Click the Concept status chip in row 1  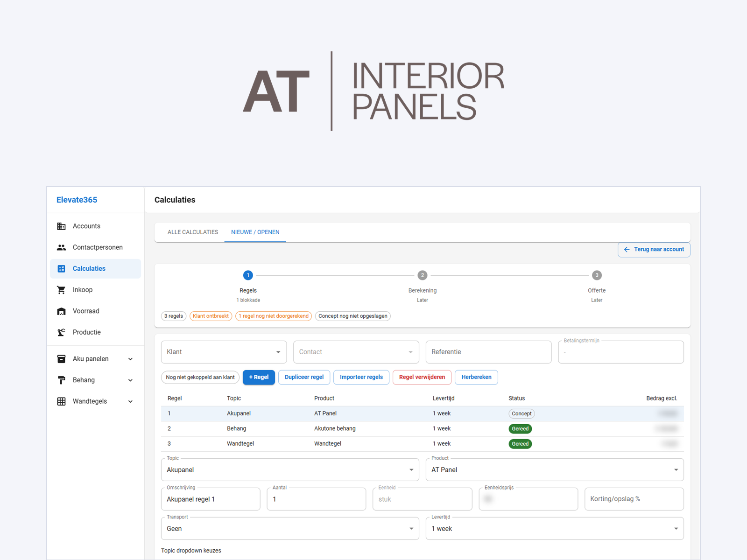[x=521, y=413]
